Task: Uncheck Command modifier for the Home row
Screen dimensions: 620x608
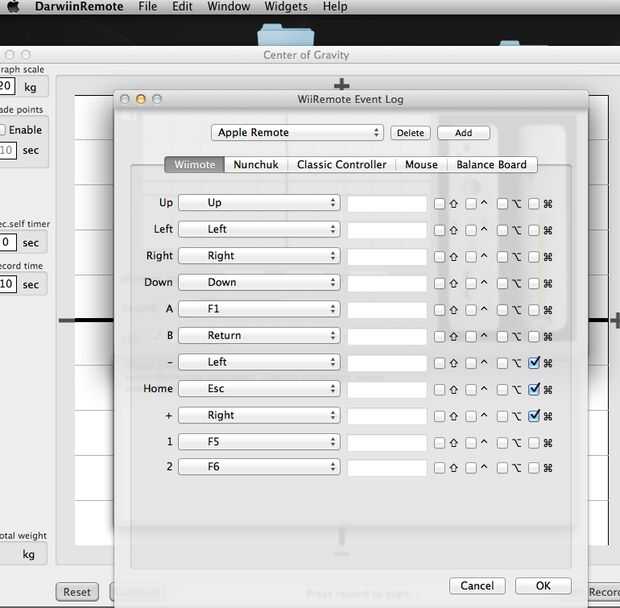Action: (x=534, y=389)
